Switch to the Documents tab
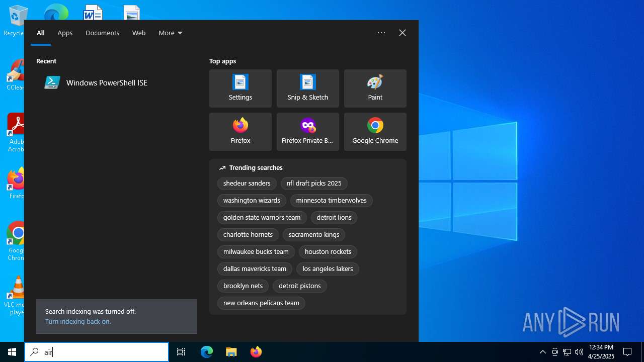 (102, 33)
